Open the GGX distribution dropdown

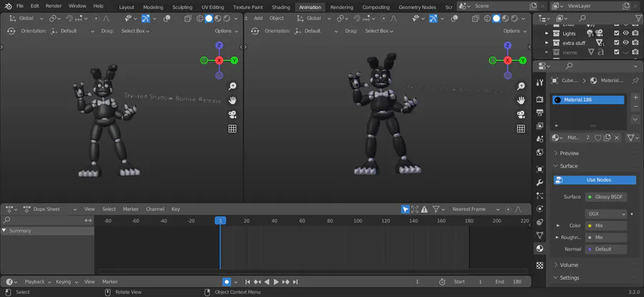click(x=606, y=214)
